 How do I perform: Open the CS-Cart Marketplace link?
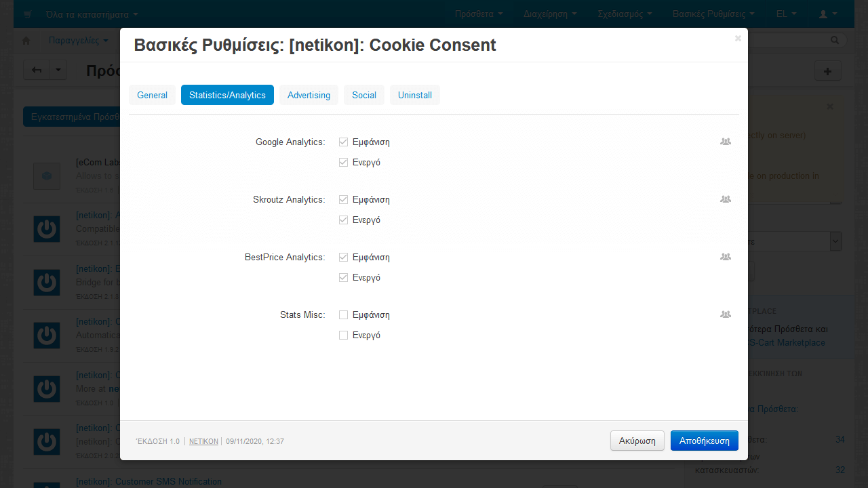(x=787, y=342)
